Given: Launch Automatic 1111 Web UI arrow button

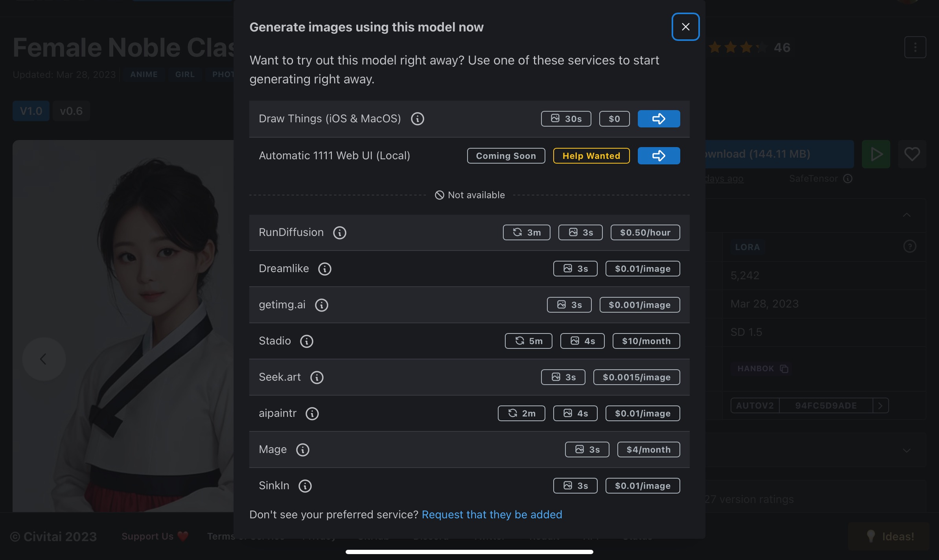Looking at the screenshot, I should point(659,156).
